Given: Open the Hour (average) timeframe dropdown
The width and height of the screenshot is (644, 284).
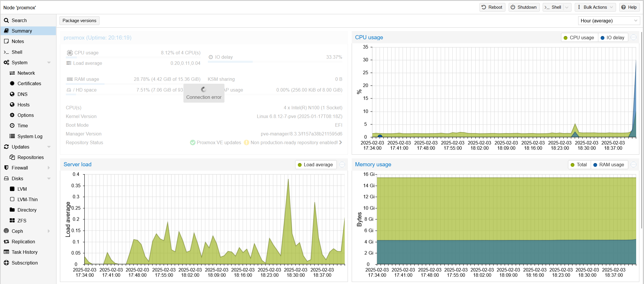Looking at the screenshot, I should [609, 21].
